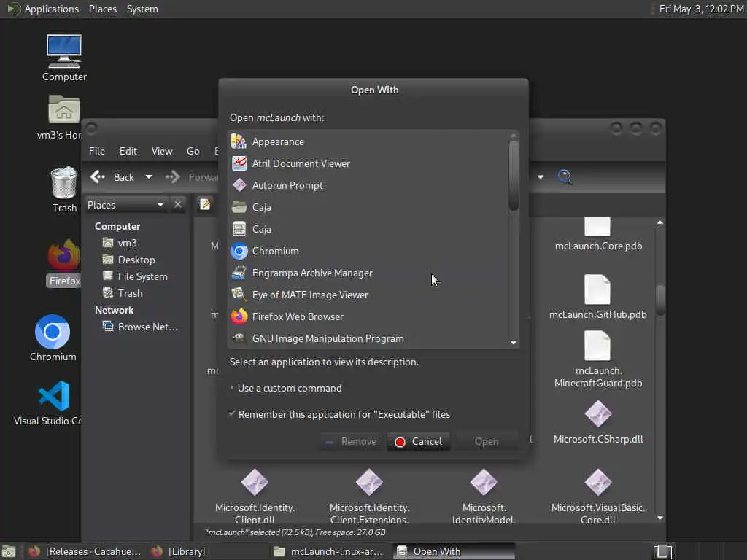The height and width of the screenshot is (560, 747).
Task: Click Chromium desktop shortcut
Action: pos(53,338)
